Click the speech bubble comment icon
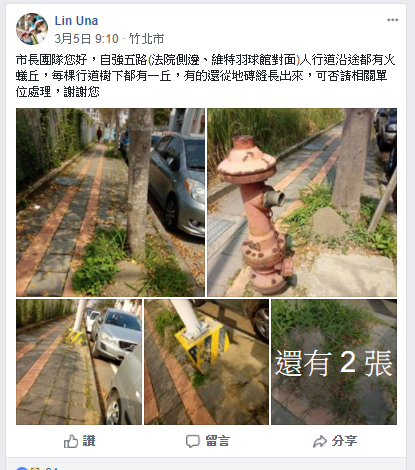The width and height of the screenshot is (415, 470). tap(193, 441)
